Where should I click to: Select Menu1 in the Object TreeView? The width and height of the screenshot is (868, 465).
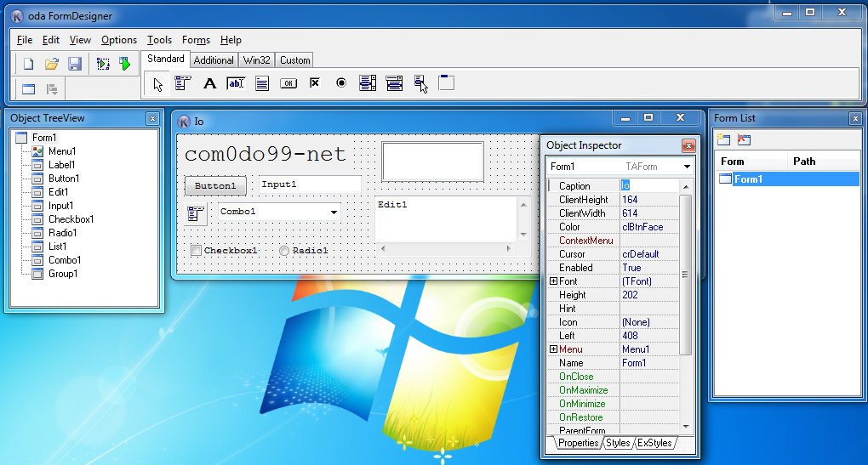[x=62, y=151]
